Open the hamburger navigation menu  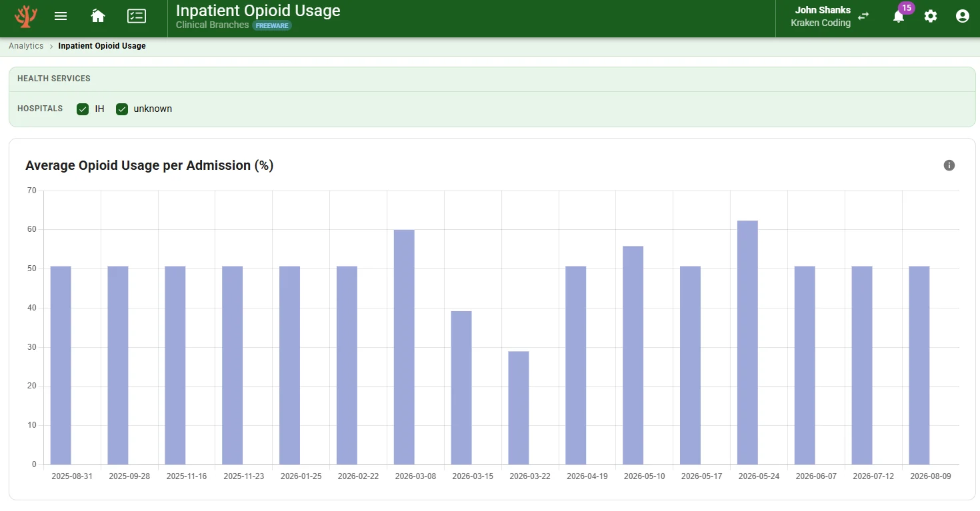pos(61,16)
